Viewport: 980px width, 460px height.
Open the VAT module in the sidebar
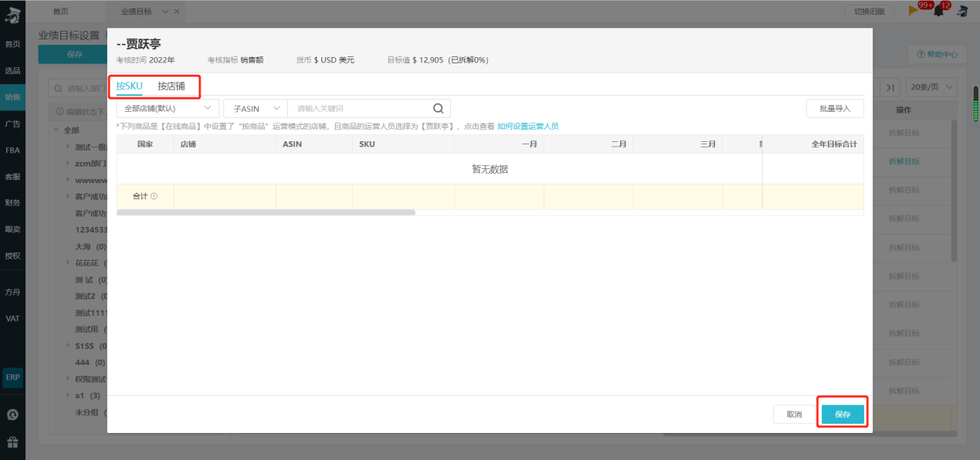pyautogui.click(x=12, y=317)
